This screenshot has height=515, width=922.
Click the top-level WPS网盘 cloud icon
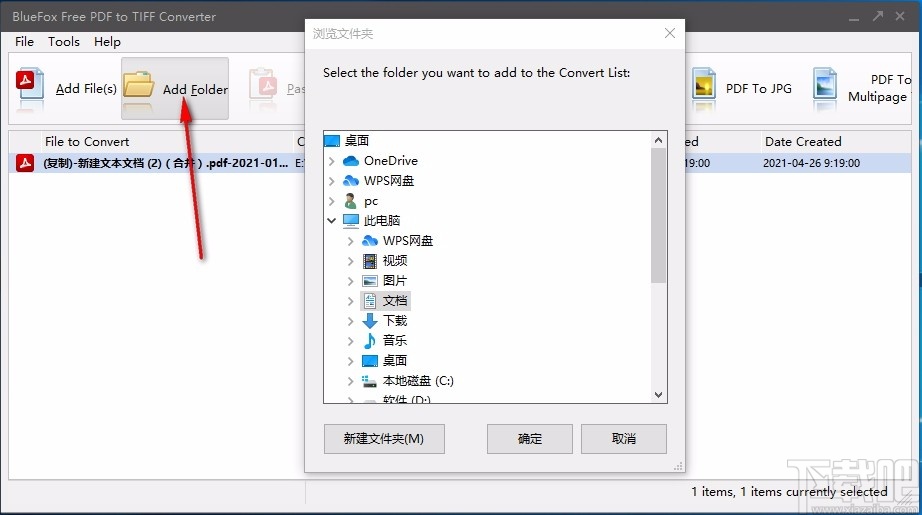(x=351, y=180)
